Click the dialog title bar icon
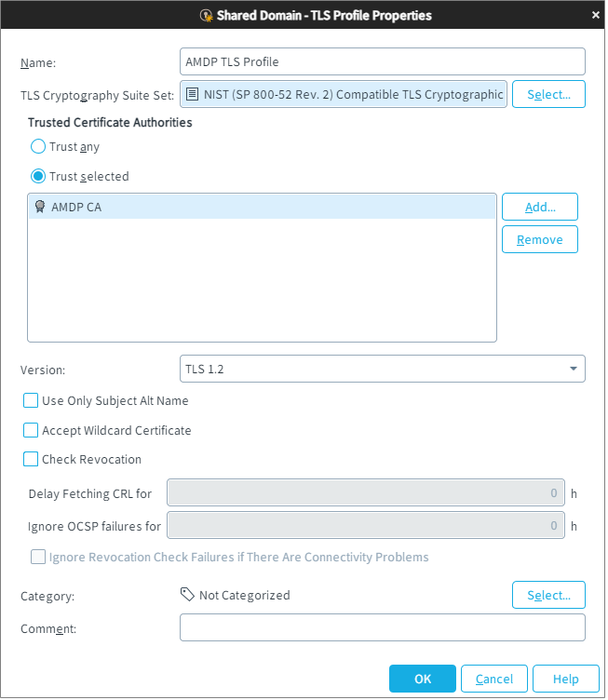608x700 pixels. pyautogui.click(x=206, y=16)
